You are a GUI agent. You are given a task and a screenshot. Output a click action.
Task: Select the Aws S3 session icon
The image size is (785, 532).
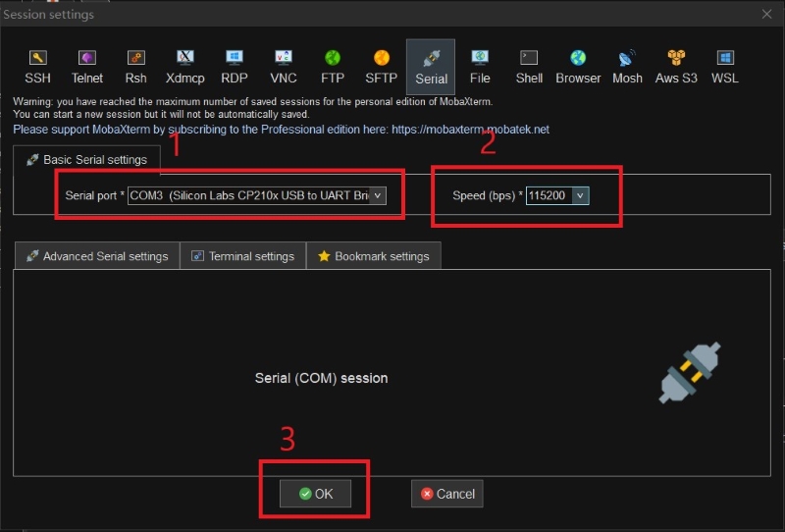tap(676, 67)
